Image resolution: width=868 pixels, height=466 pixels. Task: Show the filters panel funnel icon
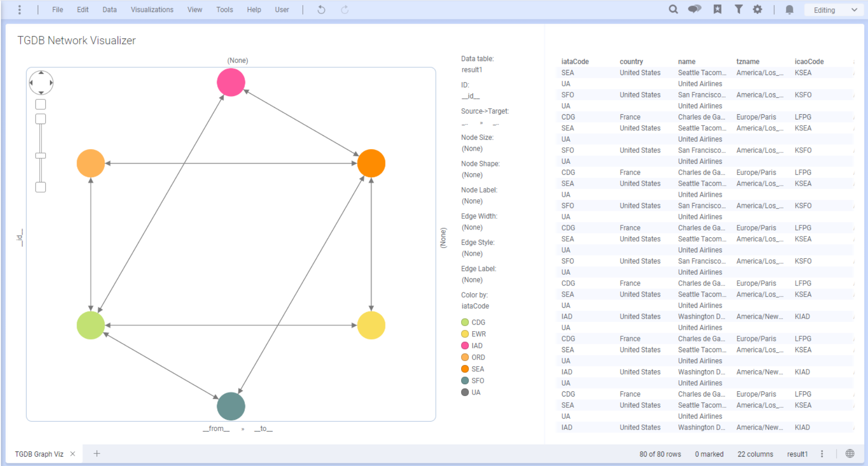738,9
